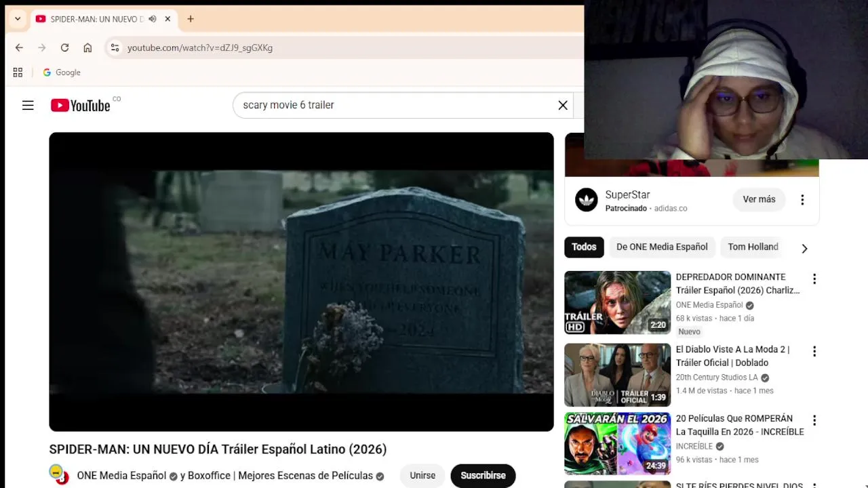Open the YouTube hamburger guide menu
This screenshot has height=488, width=868.
click(28, 105)
